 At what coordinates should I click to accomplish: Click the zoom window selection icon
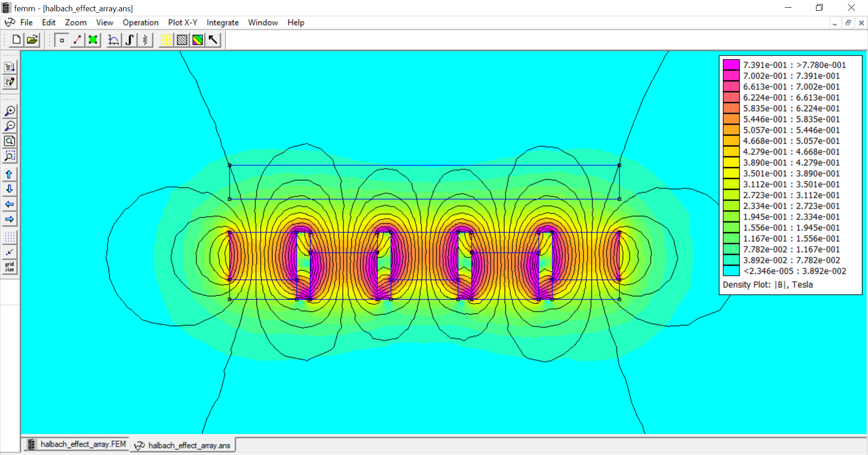tap(9, 156)
